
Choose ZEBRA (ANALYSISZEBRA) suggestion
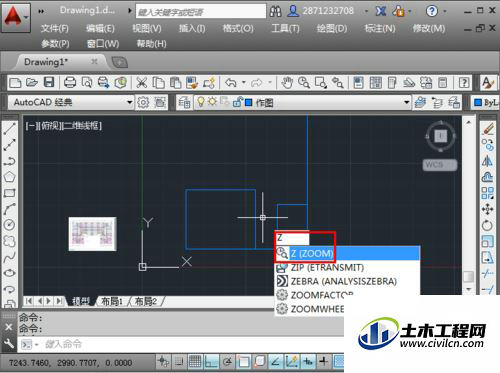[347, 281]
